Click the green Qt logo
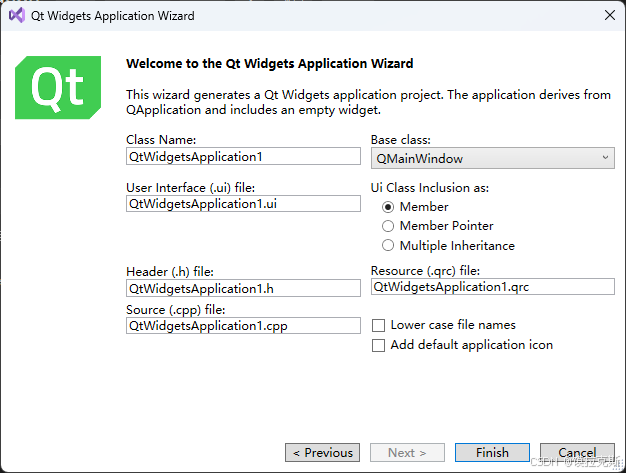626x473 pixels. (x=58, y=87)
